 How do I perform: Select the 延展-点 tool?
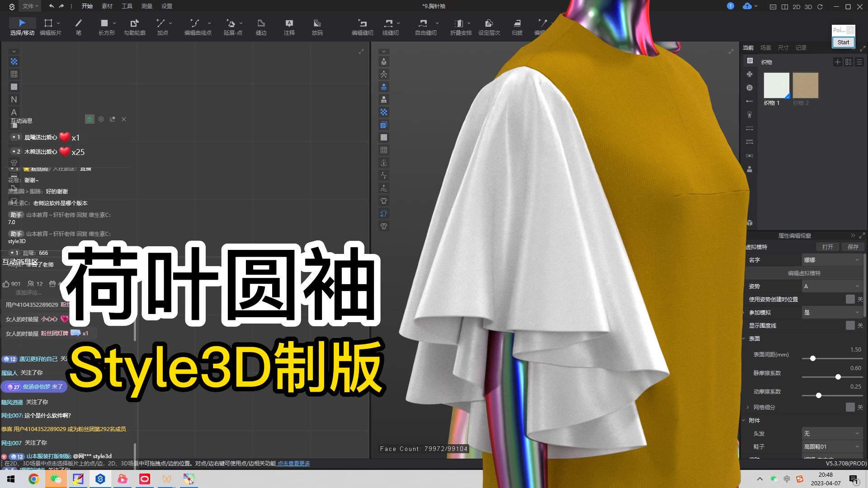233,27
